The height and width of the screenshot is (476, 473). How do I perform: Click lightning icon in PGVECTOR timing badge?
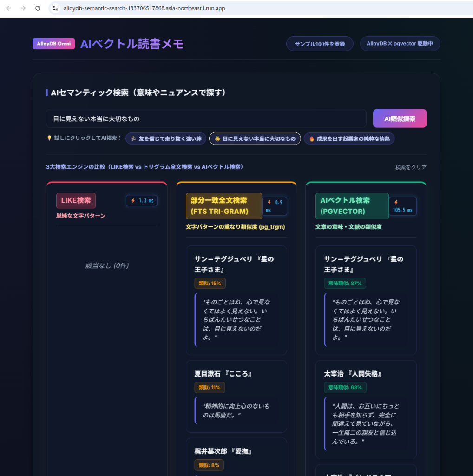tap(396, 202)
